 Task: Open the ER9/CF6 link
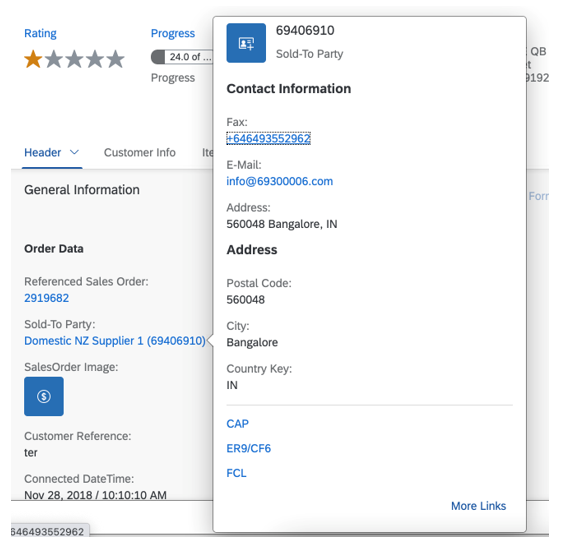(249, 449)
